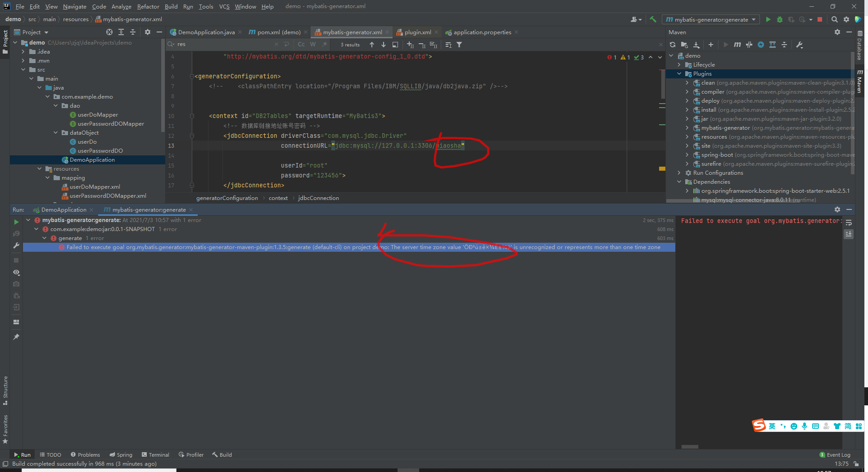Start debugging with the green bug icon
This screenshot has height=472, width=868.
click(x=780, y=19)
